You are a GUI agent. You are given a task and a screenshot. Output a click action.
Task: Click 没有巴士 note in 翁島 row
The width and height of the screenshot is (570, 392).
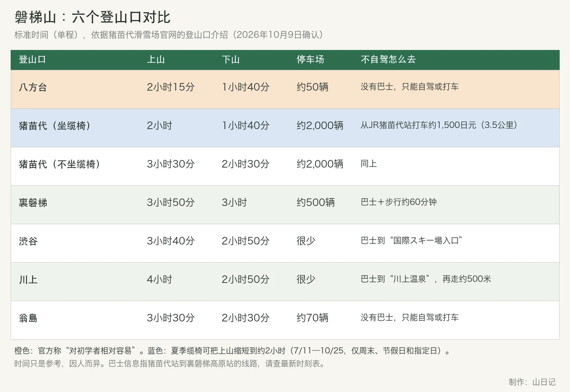(410, 318)
